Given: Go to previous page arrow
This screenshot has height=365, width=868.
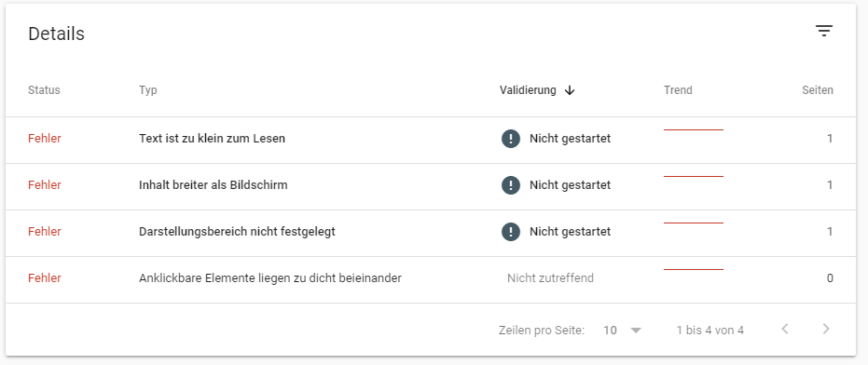Looking at the screenshot, I should [785, 329].
